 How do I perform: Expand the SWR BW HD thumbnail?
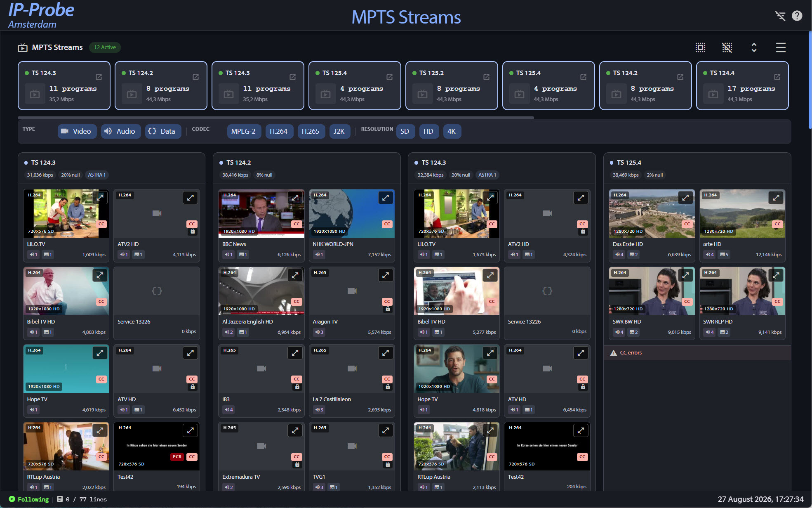pyautogui.click(x=685, y=275)
